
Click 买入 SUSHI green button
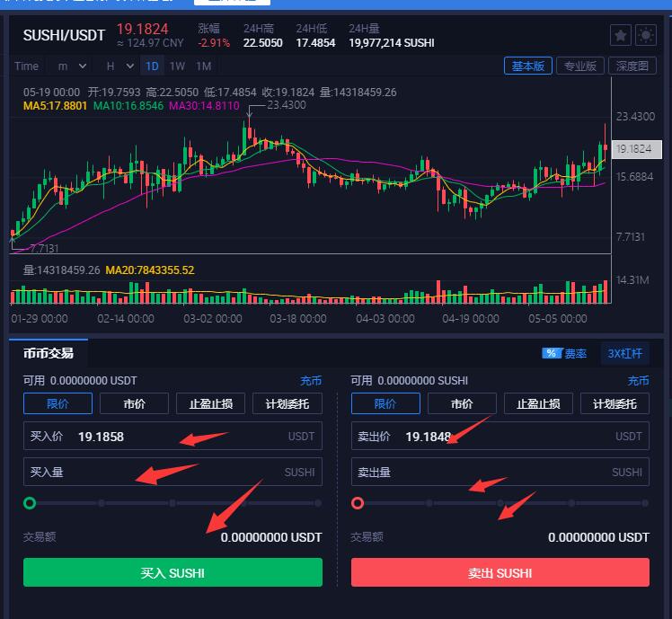point(172,572)
